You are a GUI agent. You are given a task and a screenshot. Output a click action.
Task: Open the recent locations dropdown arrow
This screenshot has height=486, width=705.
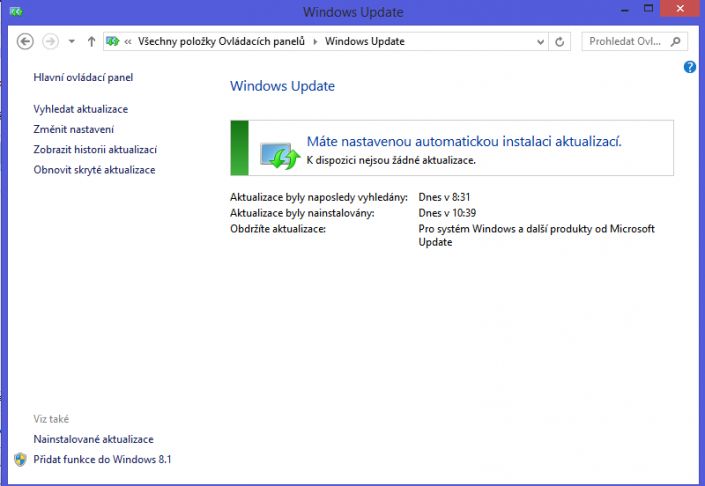71,41
